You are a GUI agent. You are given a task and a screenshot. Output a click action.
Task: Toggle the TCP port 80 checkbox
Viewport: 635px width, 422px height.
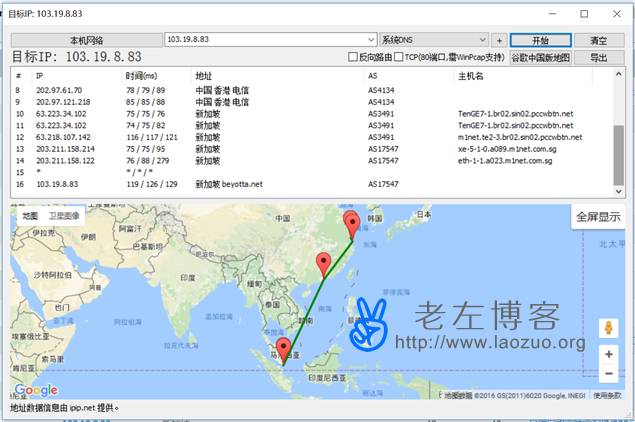coord(399,58)
